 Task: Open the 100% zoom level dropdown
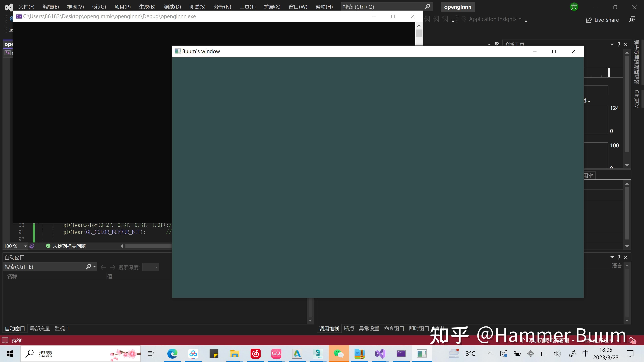tap(25, 246)
